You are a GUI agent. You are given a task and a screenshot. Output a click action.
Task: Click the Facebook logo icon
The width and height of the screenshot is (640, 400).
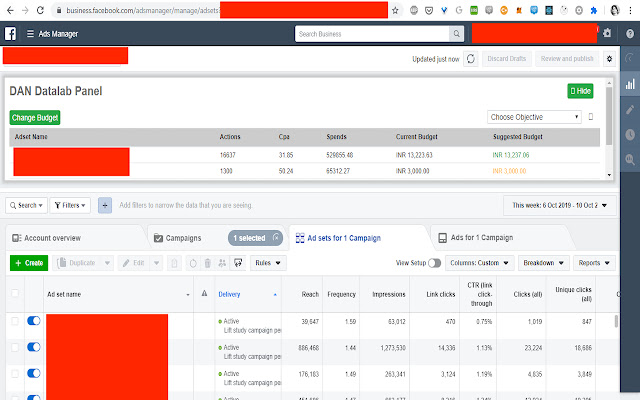coord(10,33)
